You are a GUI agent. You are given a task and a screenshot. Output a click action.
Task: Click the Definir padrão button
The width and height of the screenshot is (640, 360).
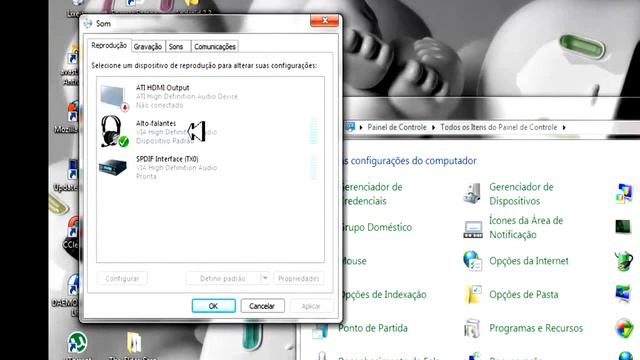pyautogui.click(x=223, y=278)
